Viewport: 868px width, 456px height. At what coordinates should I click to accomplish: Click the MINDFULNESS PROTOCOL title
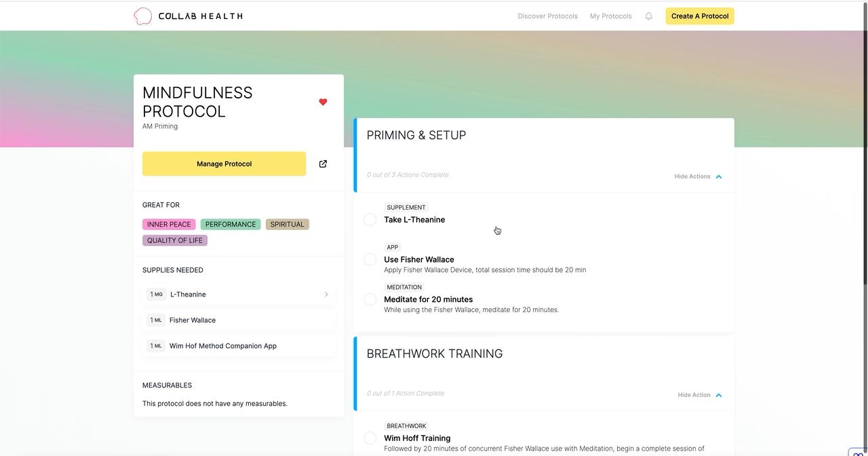click(x=197, y=102)
